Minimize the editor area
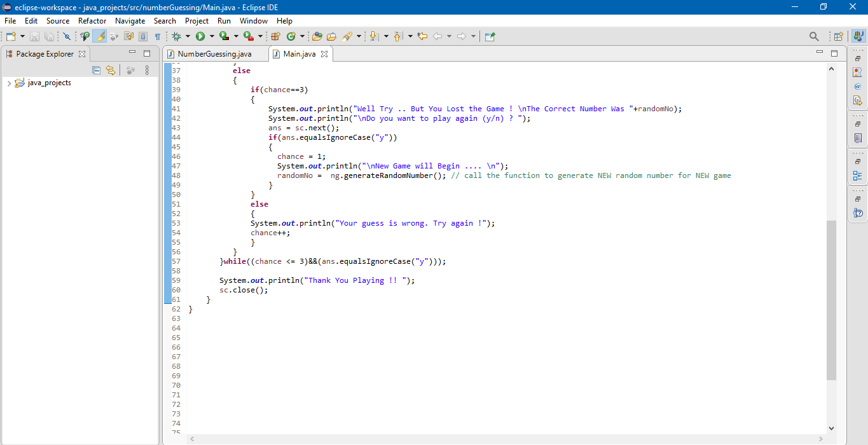 (x=820, y=53)
